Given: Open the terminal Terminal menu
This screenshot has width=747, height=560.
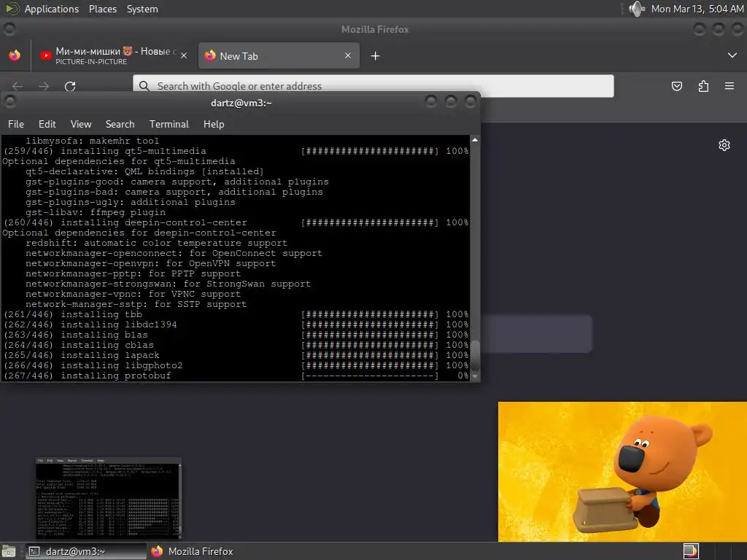Looking at the screenshot, I should pyautogui.click(x=169, y=124).
